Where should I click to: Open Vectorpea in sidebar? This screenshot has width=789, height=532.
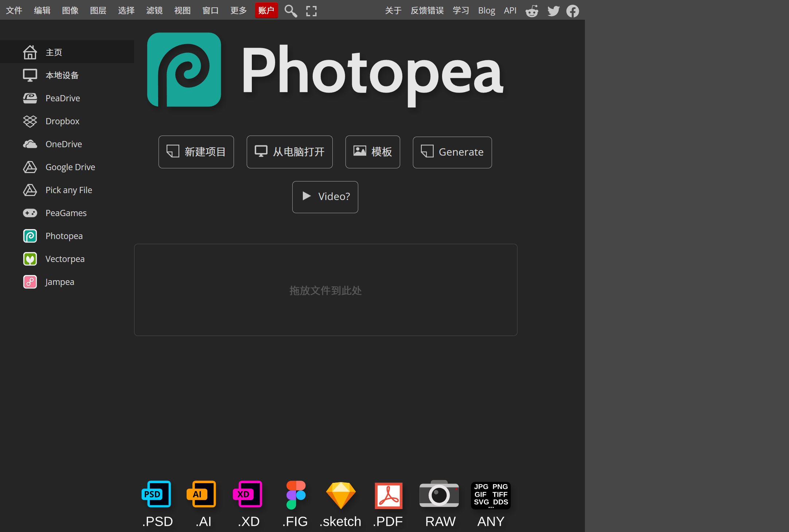pyautogui.click(x=67, y=259)
